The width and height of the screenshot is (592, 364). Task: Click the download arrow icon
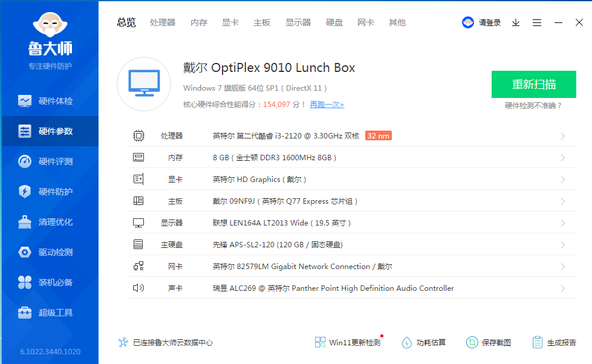pos(516,22)
